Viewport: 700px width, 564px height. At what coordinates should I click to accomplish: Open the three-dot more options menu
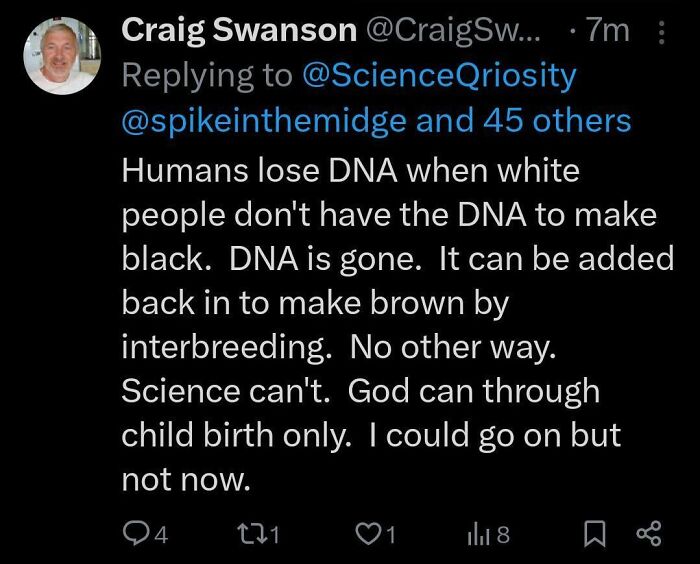tap(661, 32)
